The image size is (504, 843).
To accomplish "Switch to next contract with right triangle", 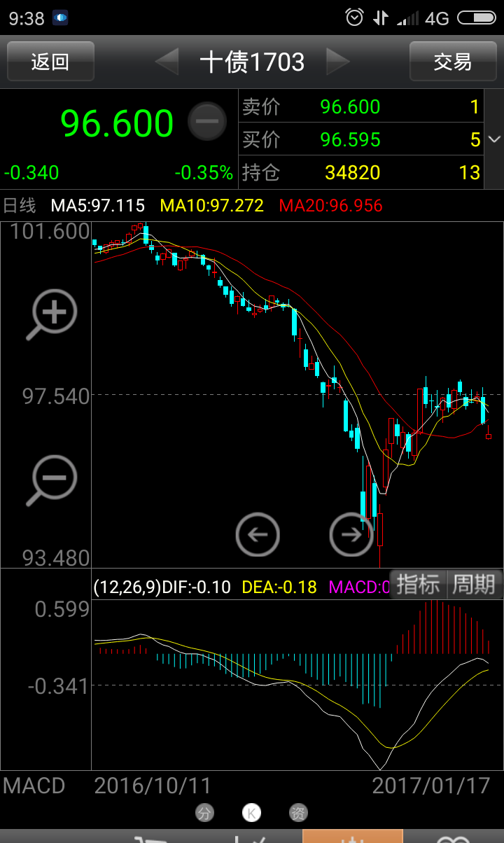I will tap(338, 62).
